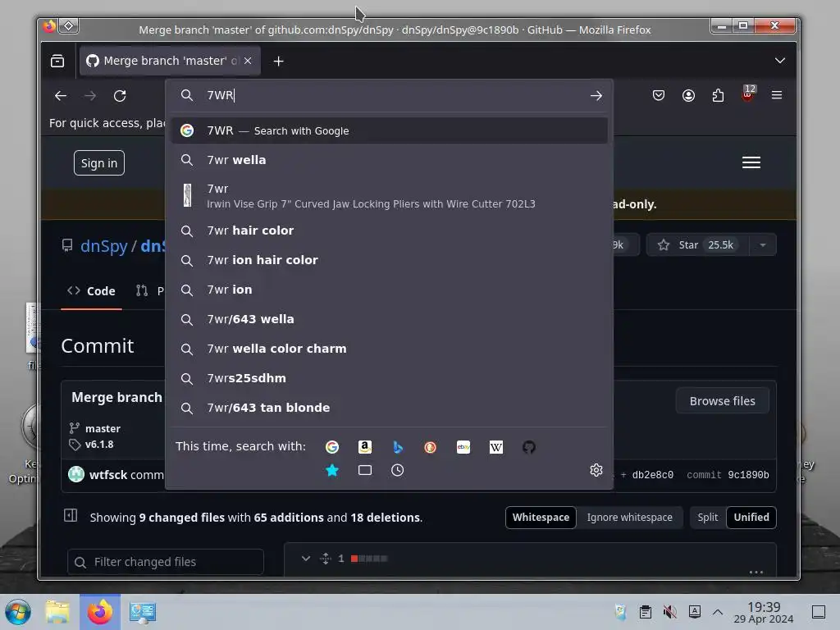This screenshot has width=840, height=630.
Task: Open the master branch link
Action: click(103, 428)
